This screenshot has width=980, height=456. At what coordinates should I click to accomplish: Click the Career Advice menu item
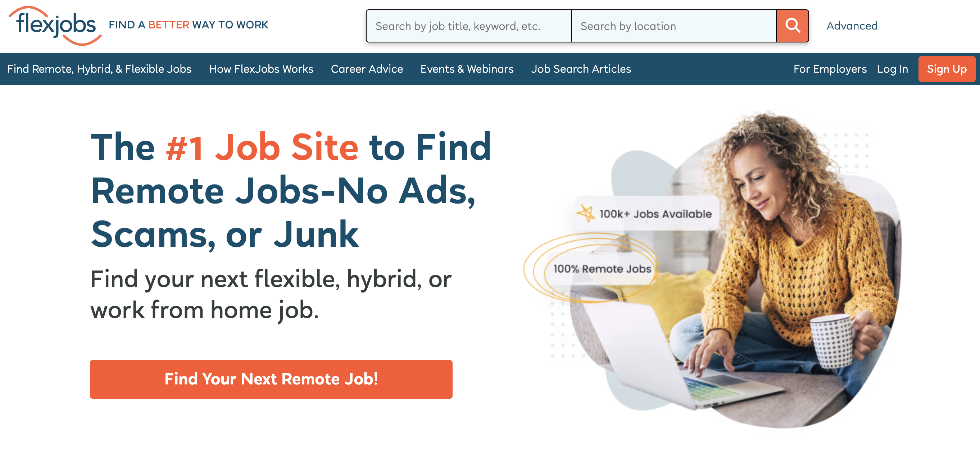(x=367, y=69)
